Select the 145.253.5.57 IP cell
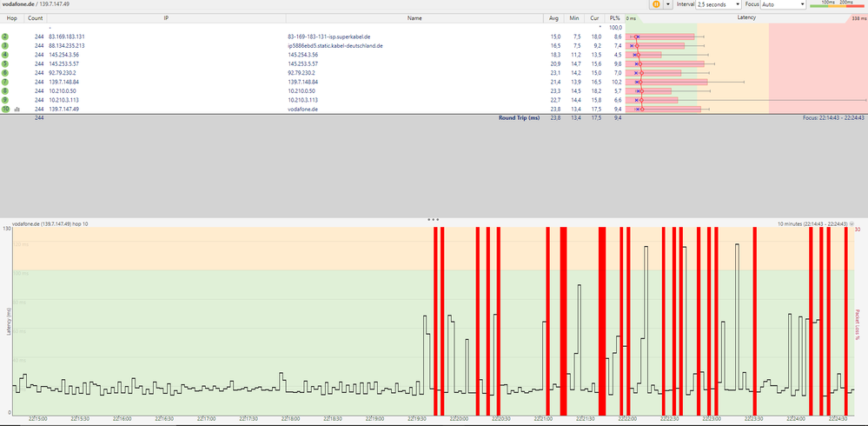 63,63
